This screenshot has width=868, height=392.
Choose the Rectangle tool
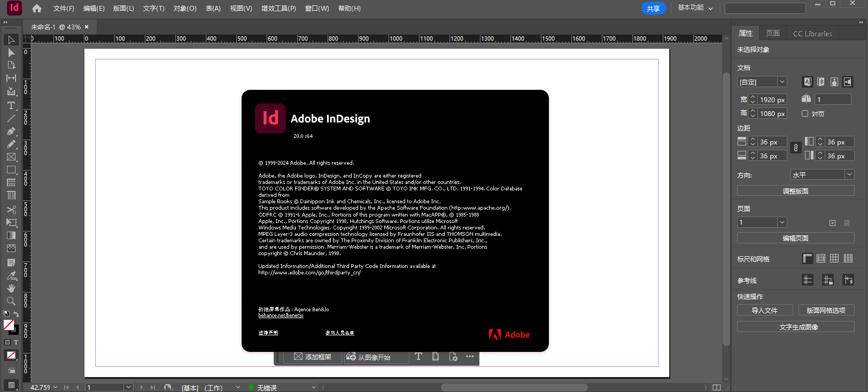pyautogui.click(x=11, y=170)
